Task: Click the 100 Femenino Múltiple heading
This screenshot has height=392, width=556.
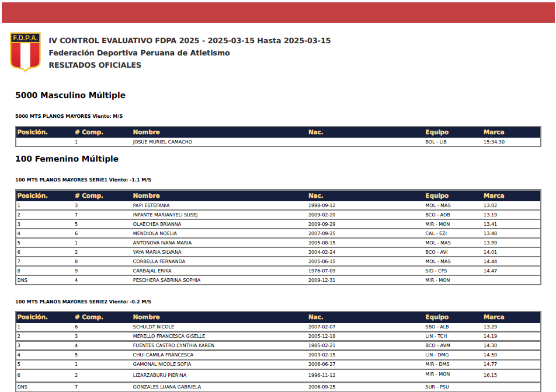Action: (67, 159)
